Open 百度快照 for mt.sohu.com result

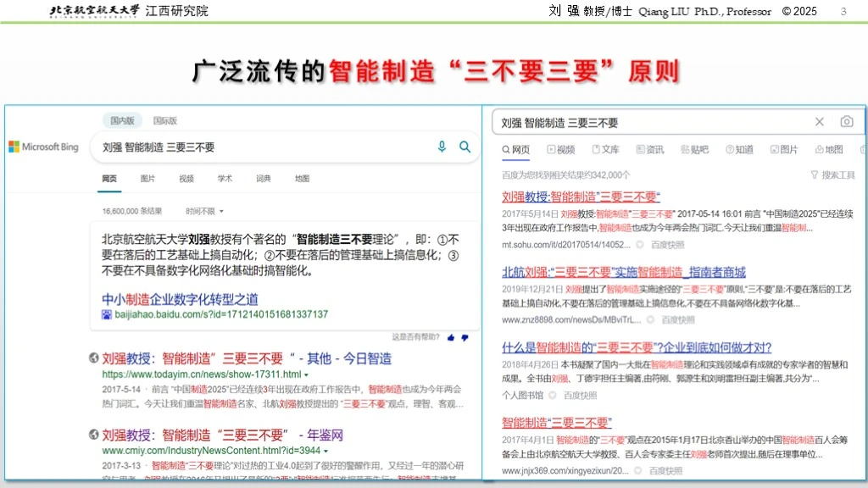(x=668, y=245)
